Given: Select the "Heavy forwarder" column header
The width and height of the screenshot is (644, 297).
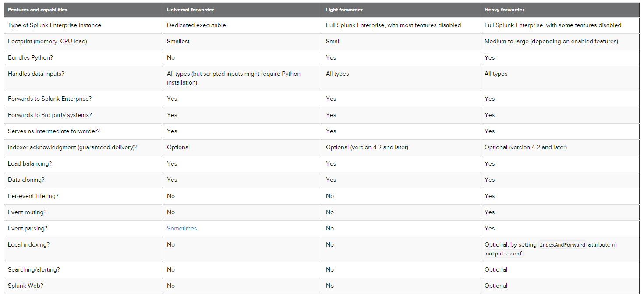Looking at the screenshot, I should 504,10.
